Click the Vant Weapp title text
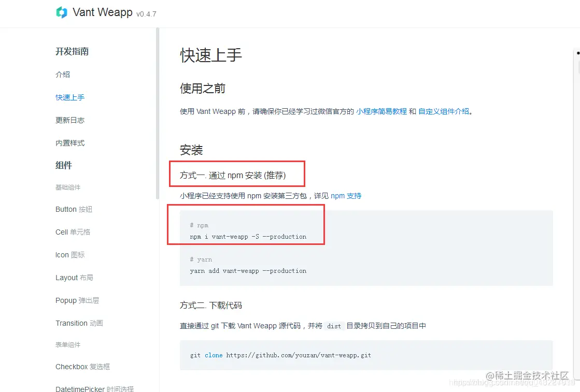This screenshot has width=580, height=392. pyautogui.click(x=103, y=12)
